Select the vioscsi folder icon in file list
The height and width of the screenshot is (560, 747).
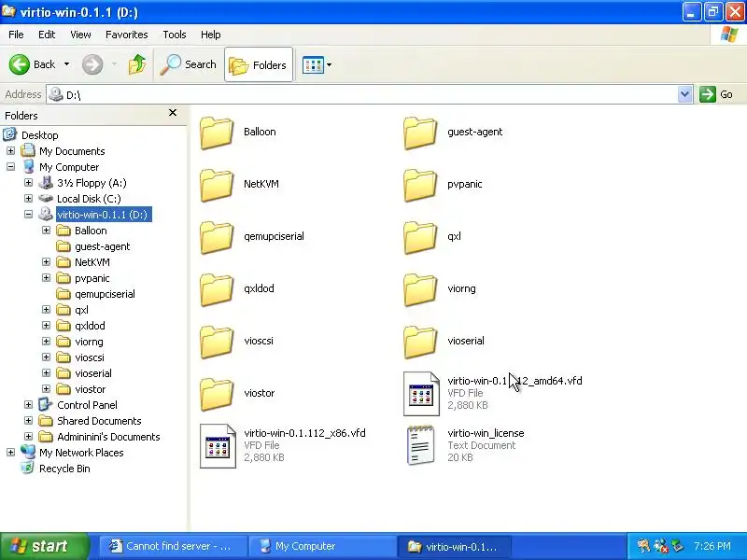217,342
